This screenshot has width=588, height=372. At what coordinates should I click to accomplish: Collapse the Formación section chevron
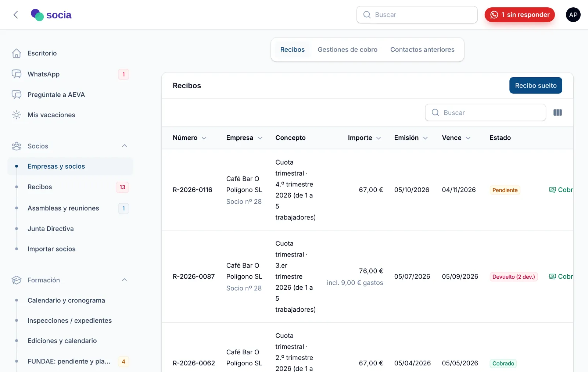pos(125,280)
